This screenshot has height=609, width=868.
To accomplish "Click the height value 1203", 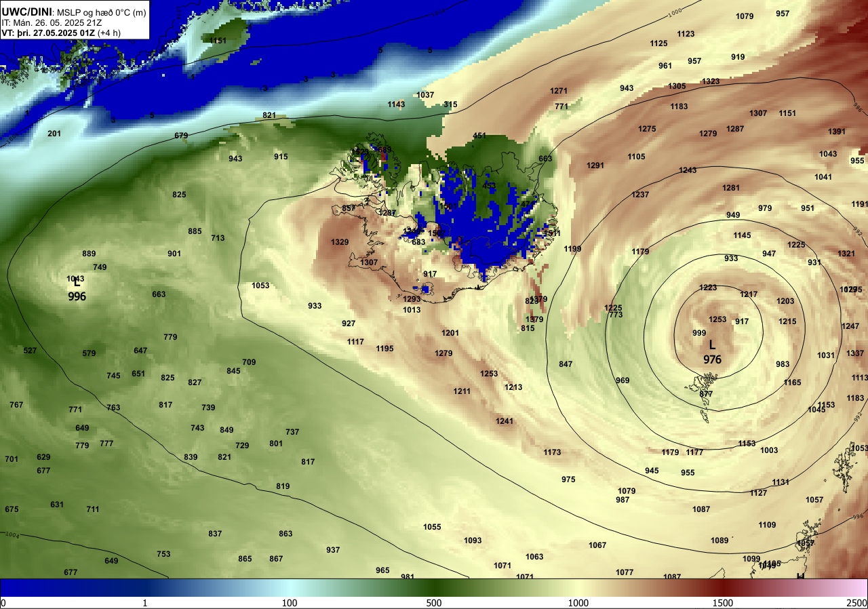I will [785, 301].
